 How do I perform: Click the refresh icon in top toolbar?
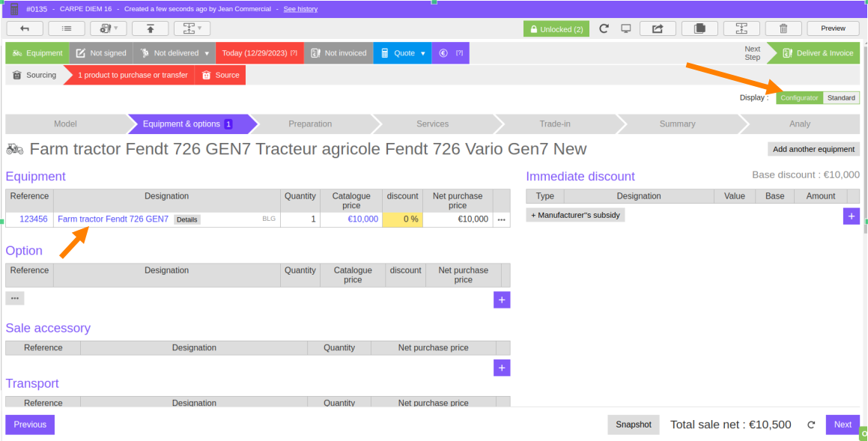coord(604,28)
